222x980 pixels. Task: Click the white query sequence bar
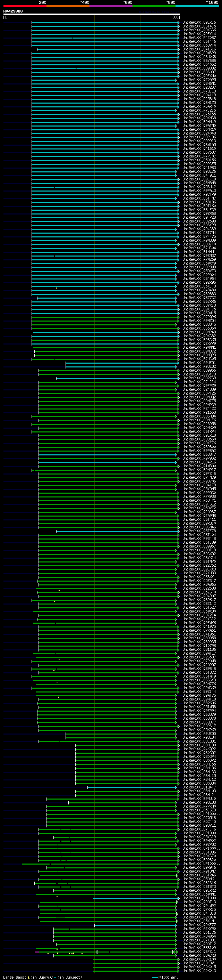92,15
